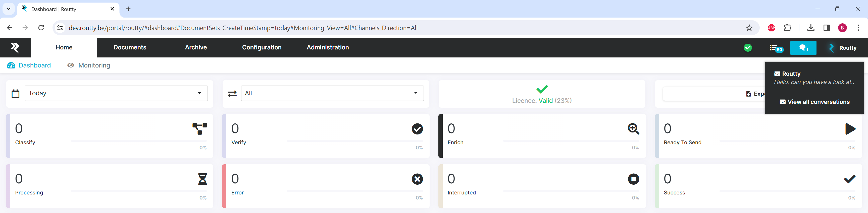
Task: Open the Today date range dropdown
Action: coord(116,93)
